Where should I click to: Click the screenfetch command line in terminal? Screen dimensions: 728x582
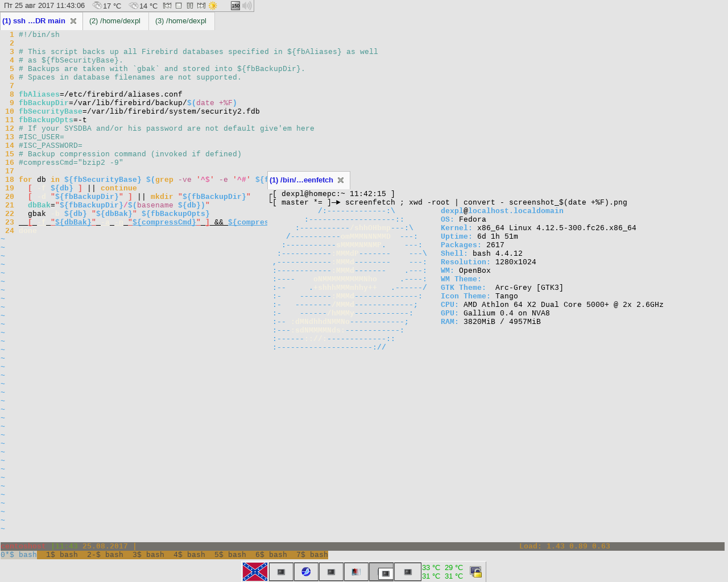click(449, 202)
